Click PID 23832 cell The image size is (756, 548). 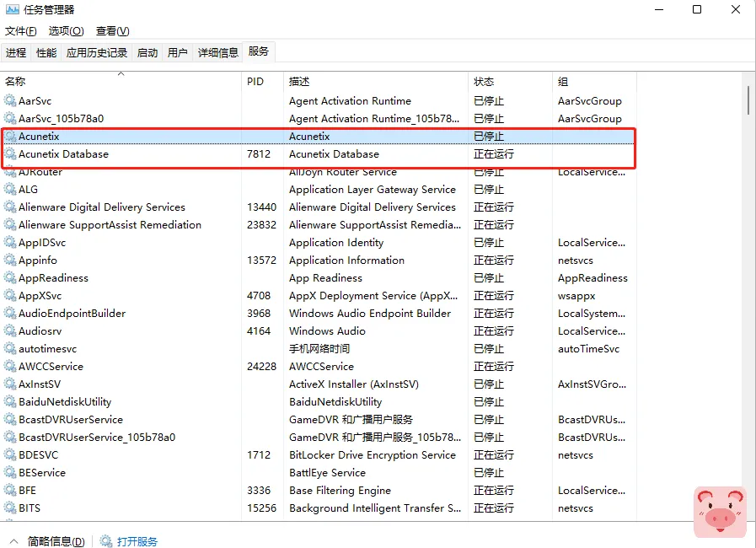(261, 225)
